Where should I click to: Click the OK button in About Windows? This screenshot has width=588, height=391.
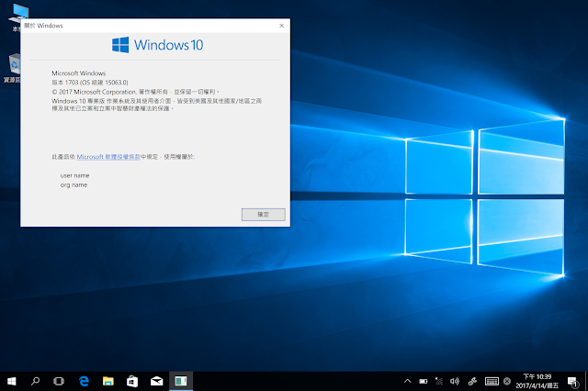tap(264, 215)
